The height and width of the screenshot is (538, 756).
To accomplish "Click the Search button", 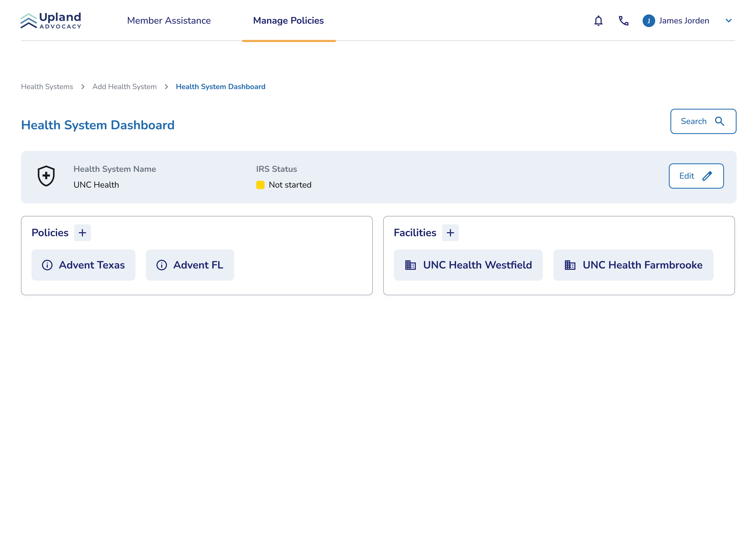I will pyautogui.click(x=703, y=121).
